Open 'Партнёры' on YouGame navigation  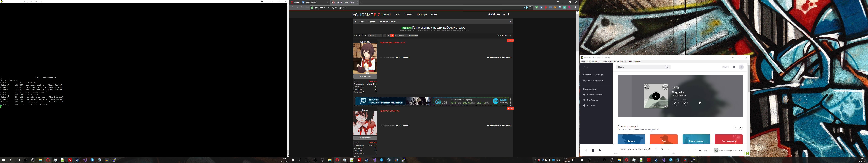click(x=422, y=14)
